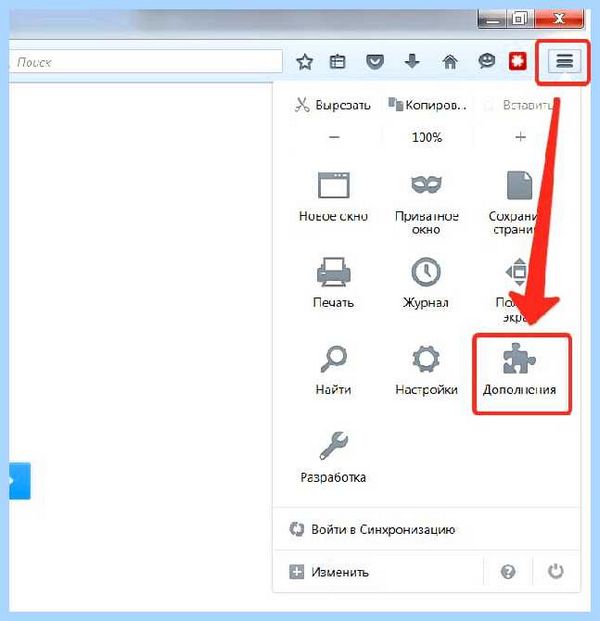Viewport: 600px width, 621px height.
Task: Click Печать (print) icon
Action: [333, 283]
